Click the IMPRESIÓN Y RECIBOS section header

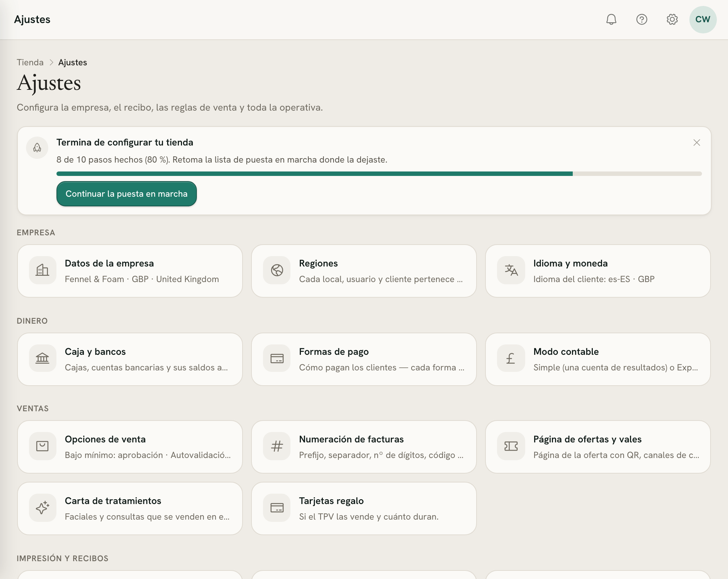pos(62,559)
